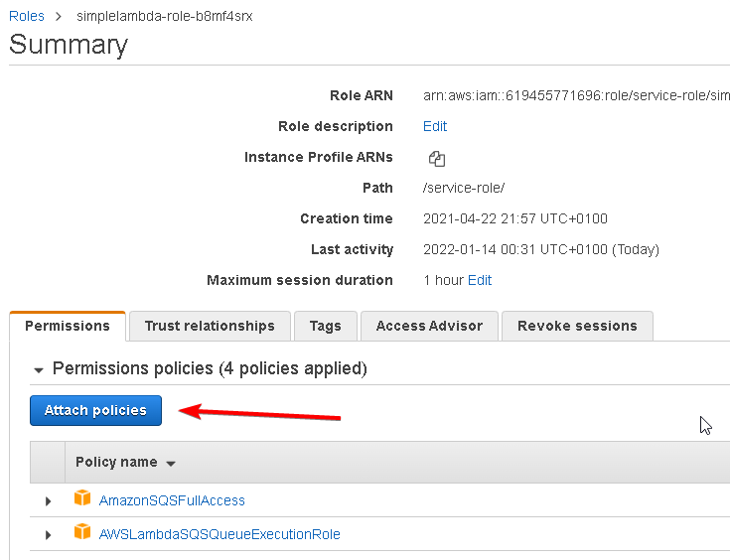
Task: Switch to the Permissions tab
Action: click(x=68, y=326)
